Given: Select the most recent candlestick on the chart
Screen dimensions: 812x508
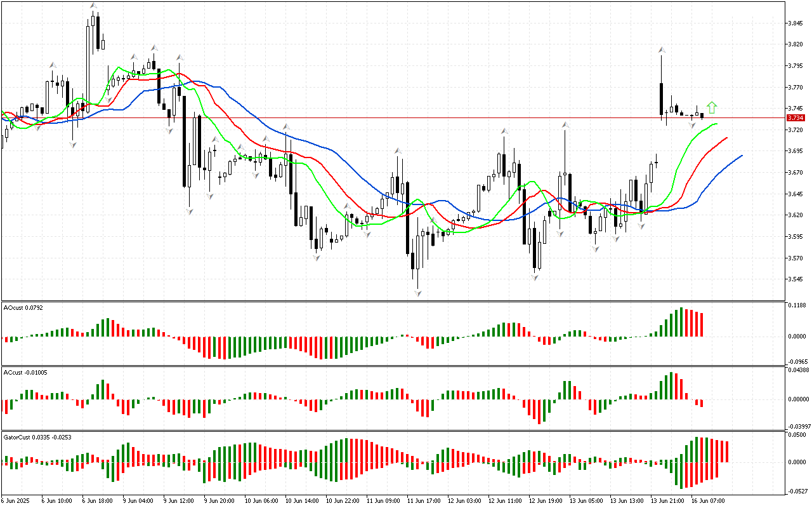Looking at the screenshot, I should (702, 116).
